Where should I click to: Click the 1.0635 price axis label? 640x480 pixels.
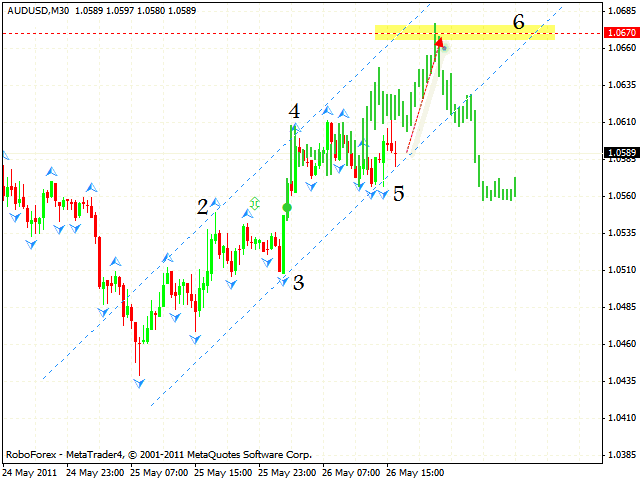[622, 85]
